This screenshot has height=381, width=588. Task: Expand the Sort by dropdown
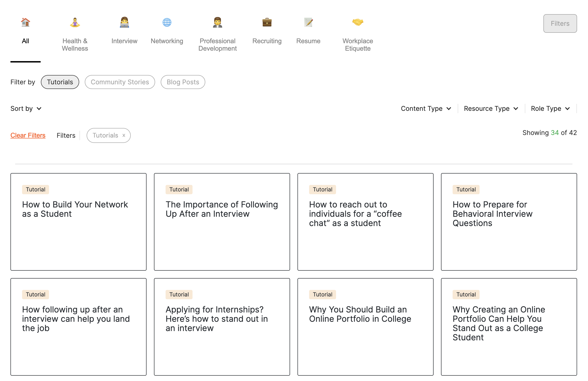pyautogui.click(x=26, y=108)
